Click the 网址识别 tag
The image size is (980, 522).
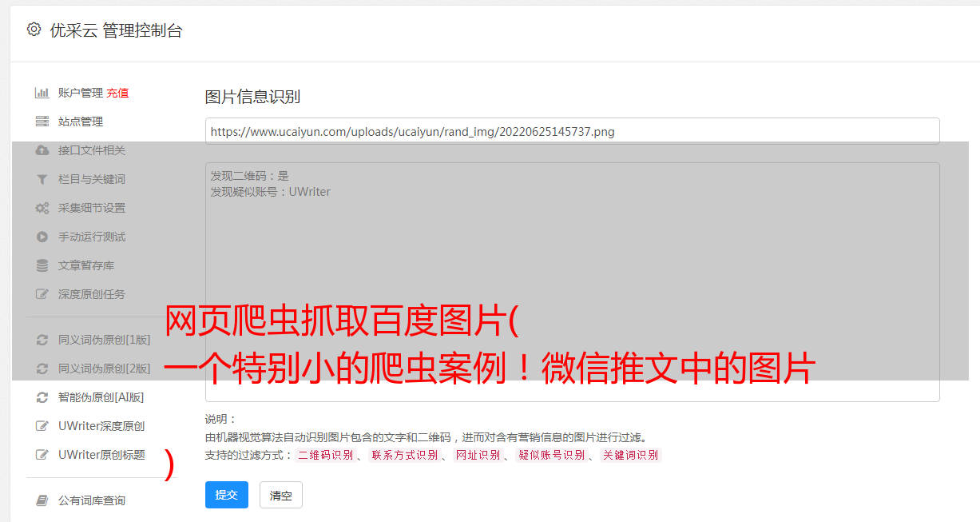(478, 455)
